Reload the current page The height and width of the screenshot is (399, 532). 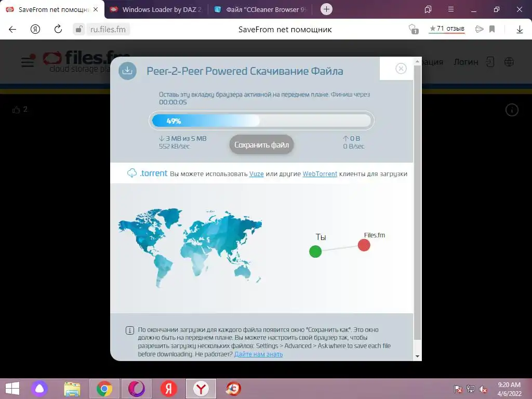tap(58, 29)
